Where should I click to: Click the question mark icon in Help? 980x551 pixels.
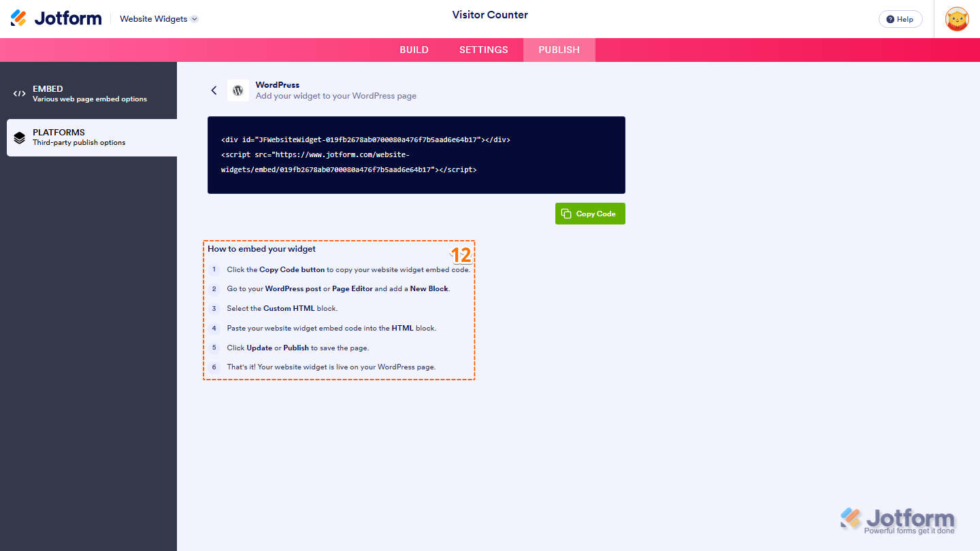pyautogui.click(x=891, y=19)
